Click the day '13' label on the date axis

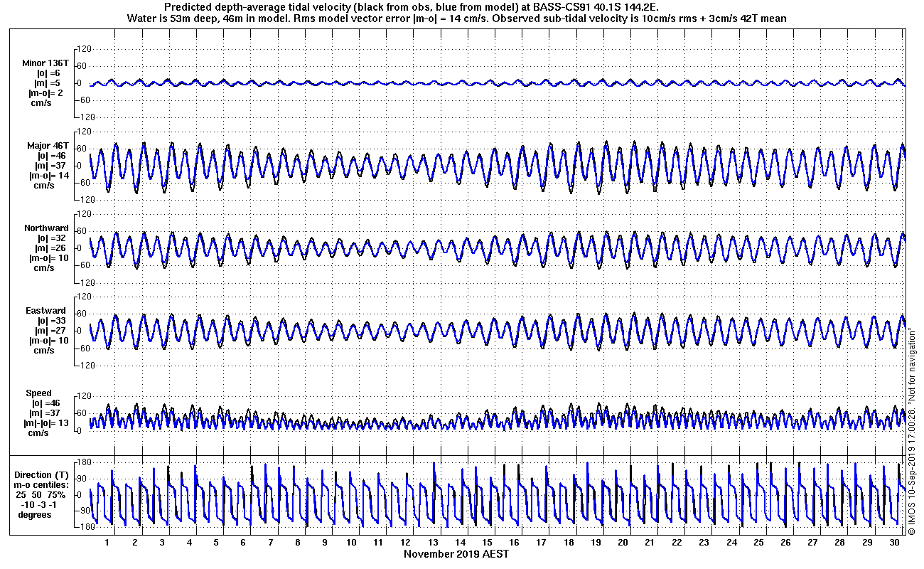(x=434, y=543)
